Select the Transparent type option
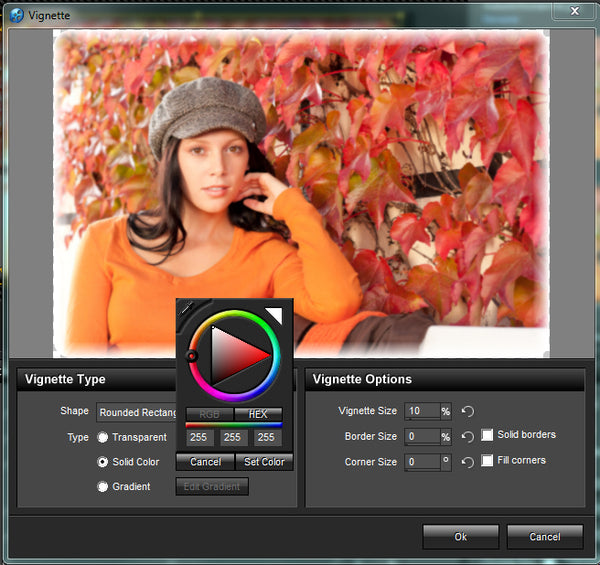 [103, 437]
